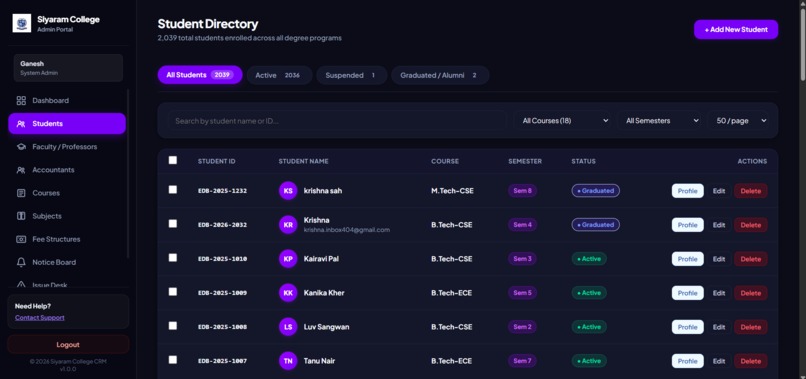Open the Graduated / Alumni tab
The width and height of the screenshot is (806, 379).
coord(440,75)
